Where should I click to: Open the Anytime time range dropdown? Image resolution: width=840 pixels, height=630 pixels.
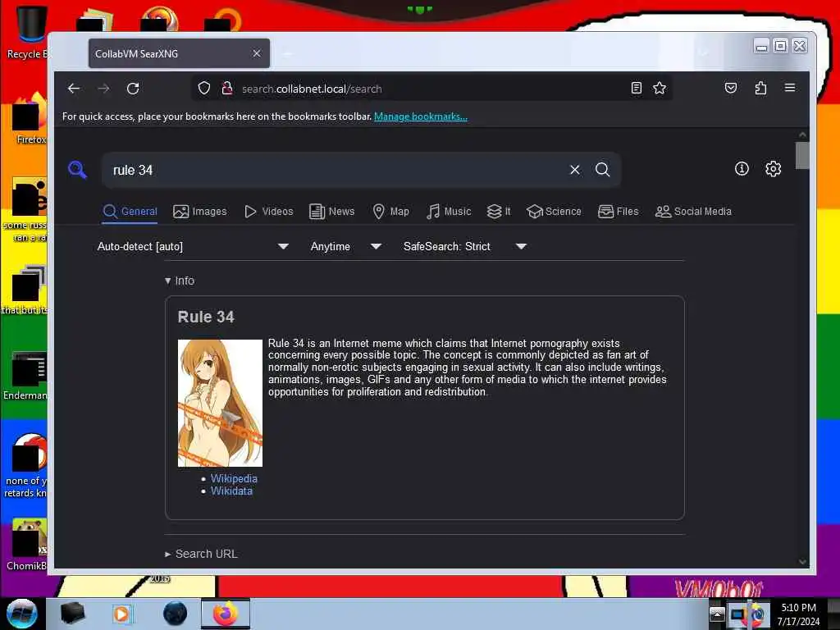[346, 246]
